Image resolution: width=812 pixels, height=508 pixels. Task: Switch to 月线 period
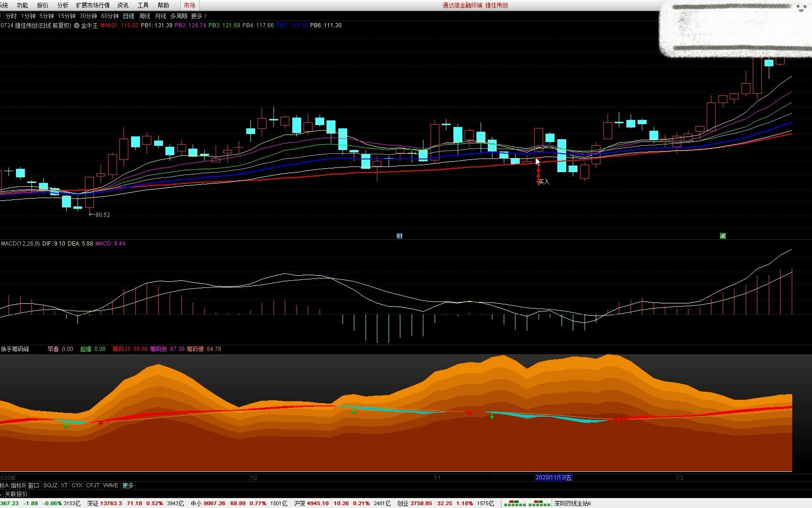tap(160, 16)
